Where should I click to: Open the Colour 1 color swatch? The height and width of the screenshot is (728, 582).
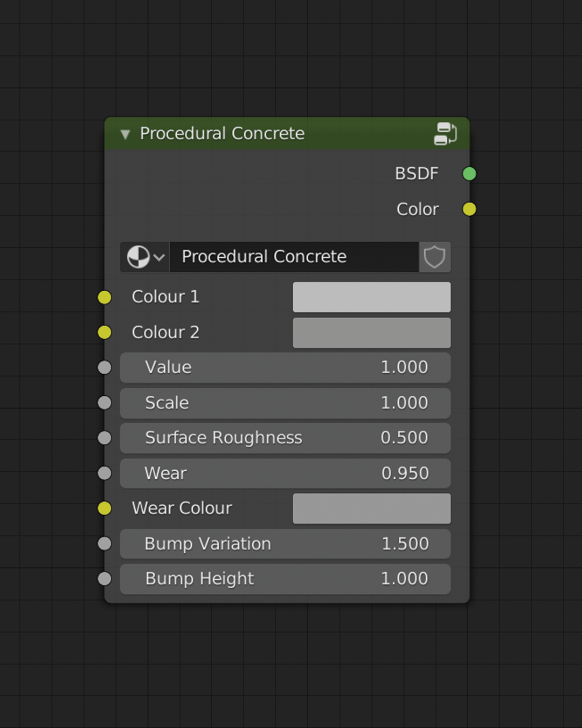pos(371,297)
